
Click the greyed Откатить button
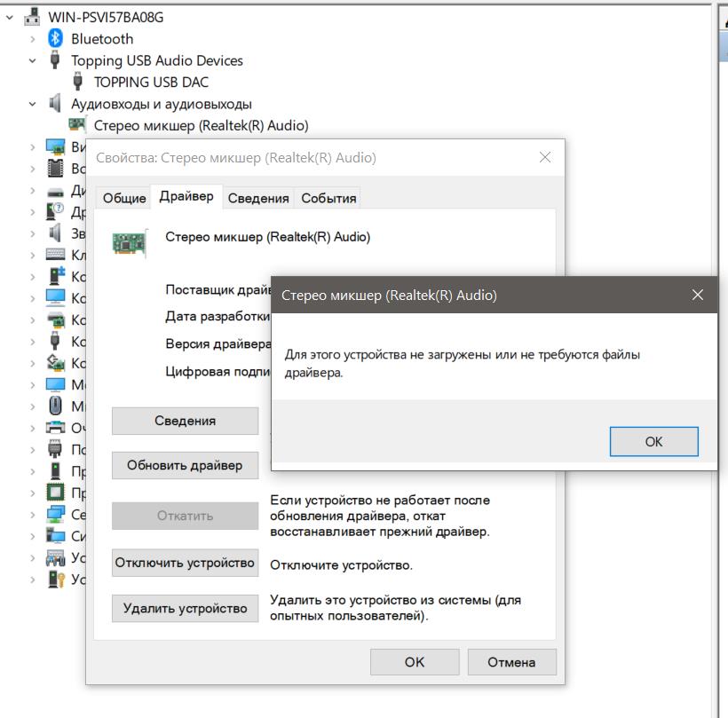[x=185, y=515]
